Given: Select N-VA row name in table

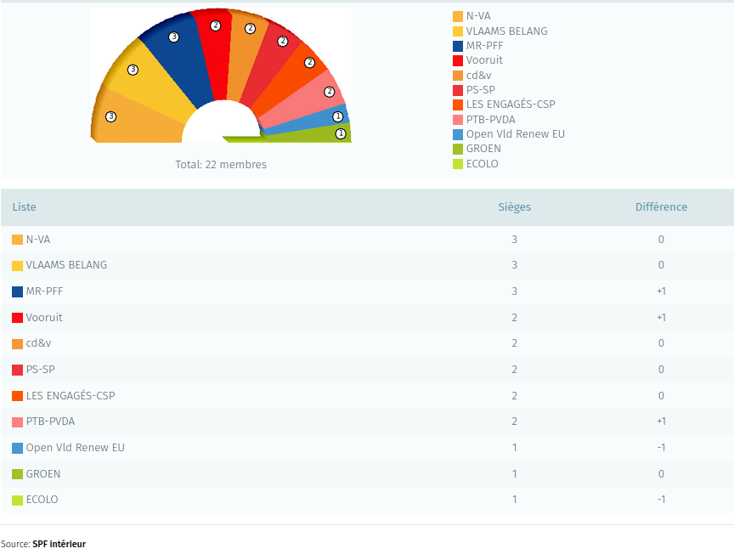Looking at the screenshot, I should (38, 240).
